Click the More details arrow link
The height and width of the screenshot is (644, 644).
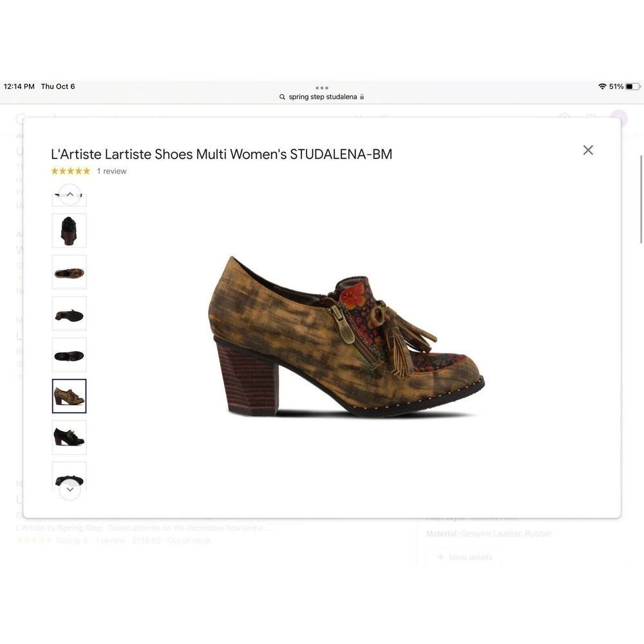(464, 556)
